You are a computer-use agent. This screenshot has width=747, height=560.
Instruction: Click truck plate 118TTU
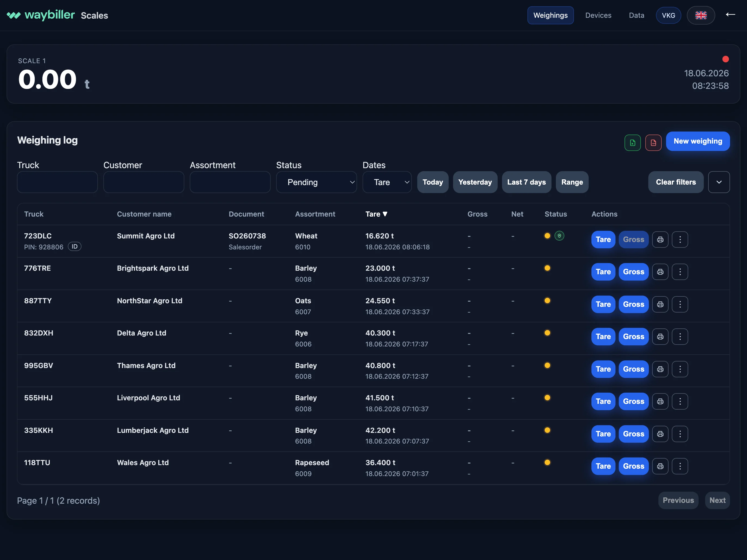37,463
